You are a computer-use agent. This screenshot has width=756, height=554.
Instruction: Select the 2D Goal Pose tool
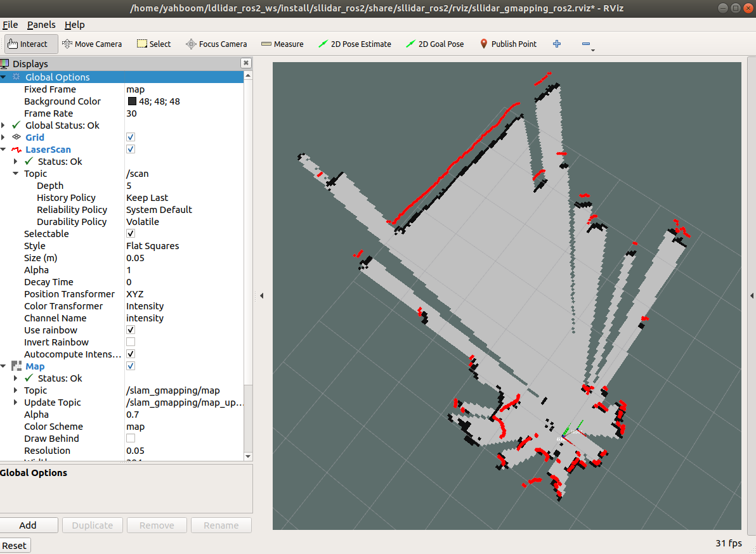(x=435, y=44)
